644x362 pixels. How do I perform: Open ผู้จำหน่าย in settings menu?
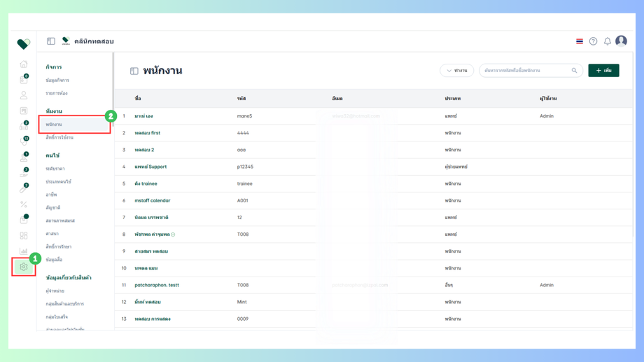pos(55,291)
